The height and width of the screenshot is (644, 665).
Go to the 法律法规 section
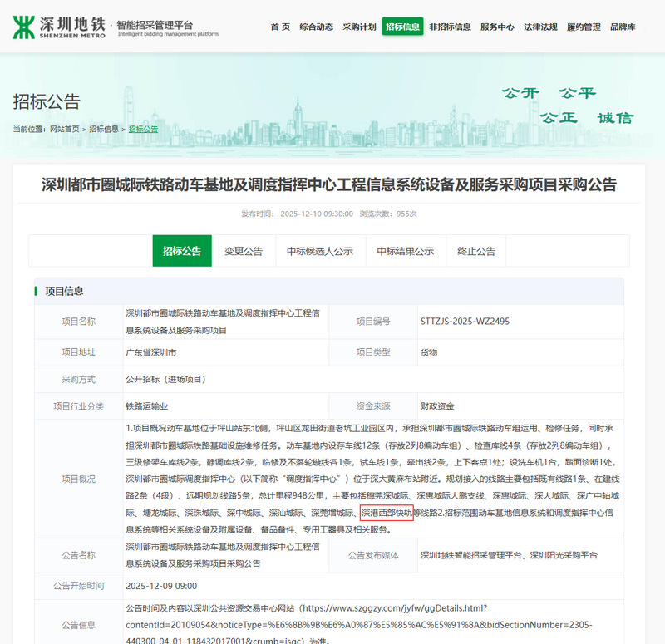coord(540,27)
